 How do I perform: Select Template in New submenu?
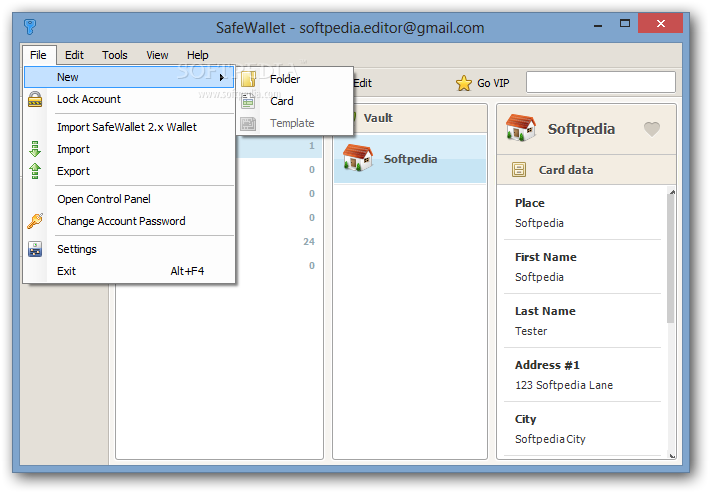point(294,123)
